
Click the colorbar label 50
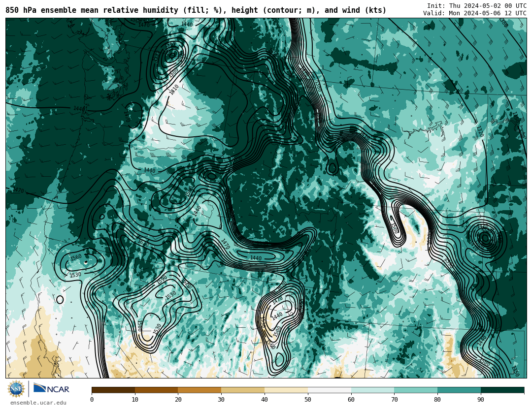tap(308, 400)
